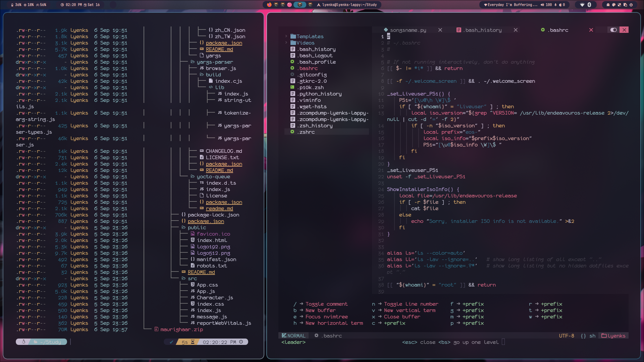Click the Python icon on songsname.py tab
This screenshot has height=362, width=644.
(386, 30)
